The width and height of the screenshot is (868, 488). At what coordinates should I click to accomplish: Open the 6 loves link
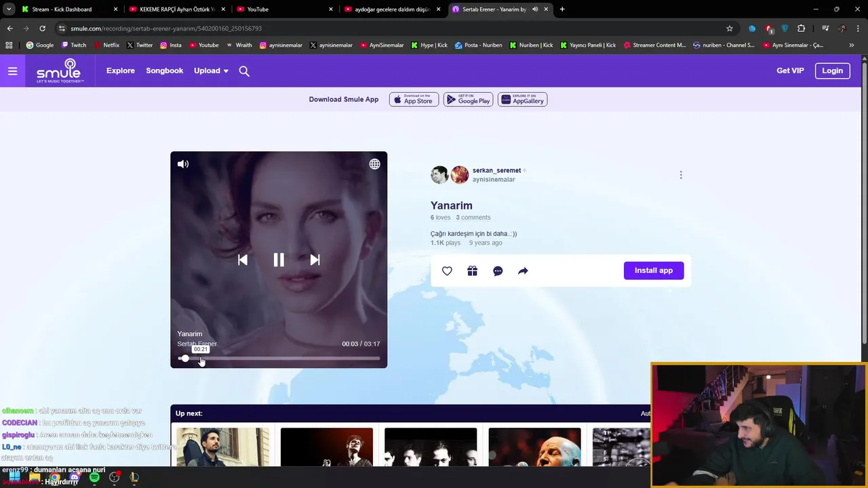click(440, 218)
